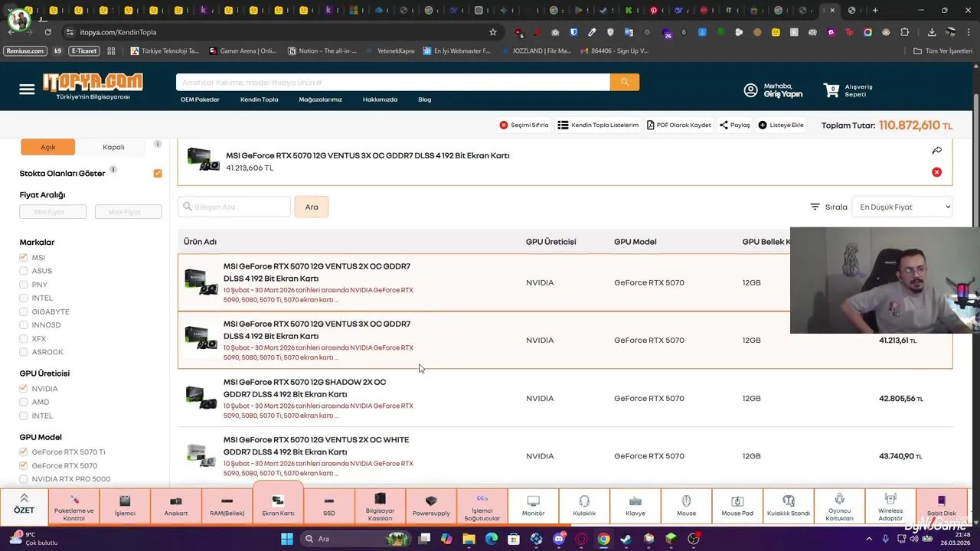Select MSI RTX 5070 SHADOW 2X OC product
Viewport: 980px width, 551px height.
(x=305, y=388)
